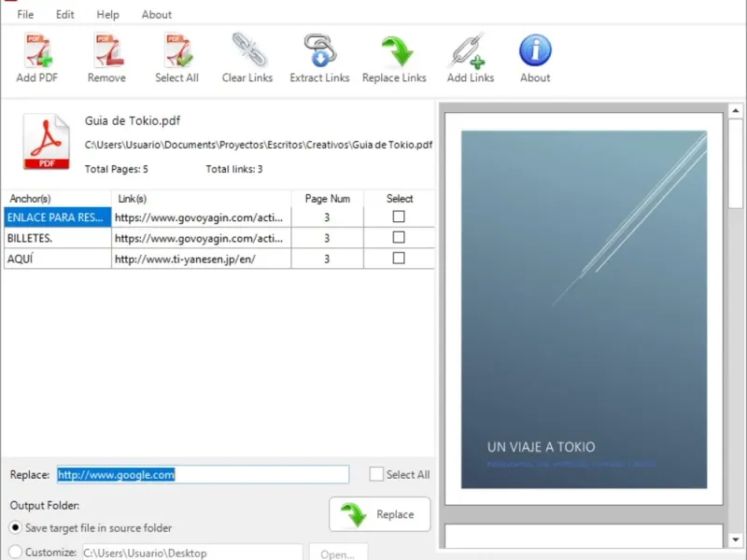The width and height of the screenshot is (747, 560).
Task: Choose Save target file in source folder
Action: pos(15,527)
